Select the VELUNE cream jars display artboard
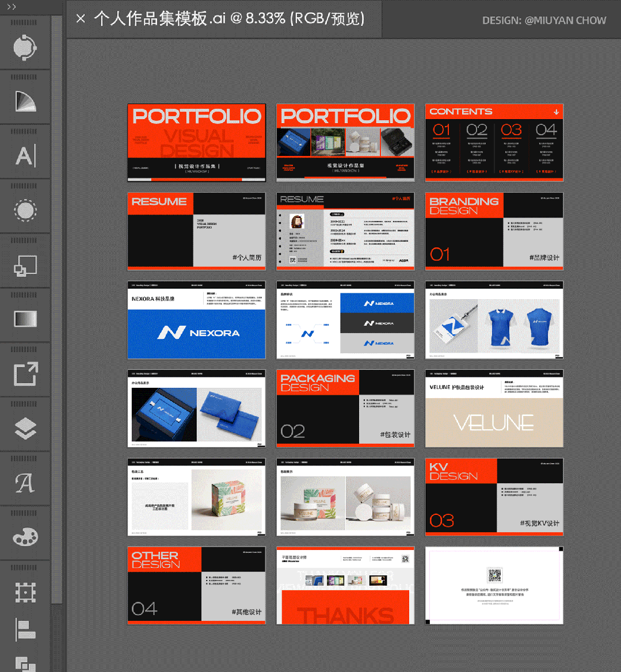The height and width of the screenshot is (672, 621). tap(345, 497)
